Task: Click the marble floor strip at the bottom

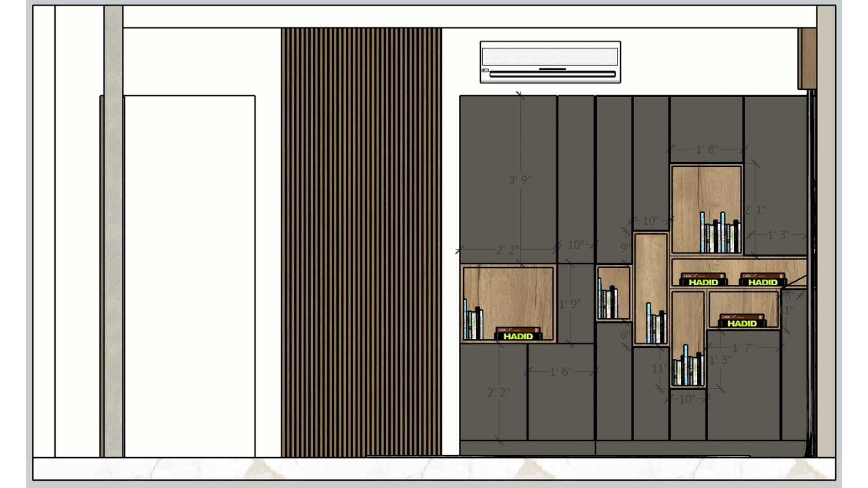Action: coord(434,469)
